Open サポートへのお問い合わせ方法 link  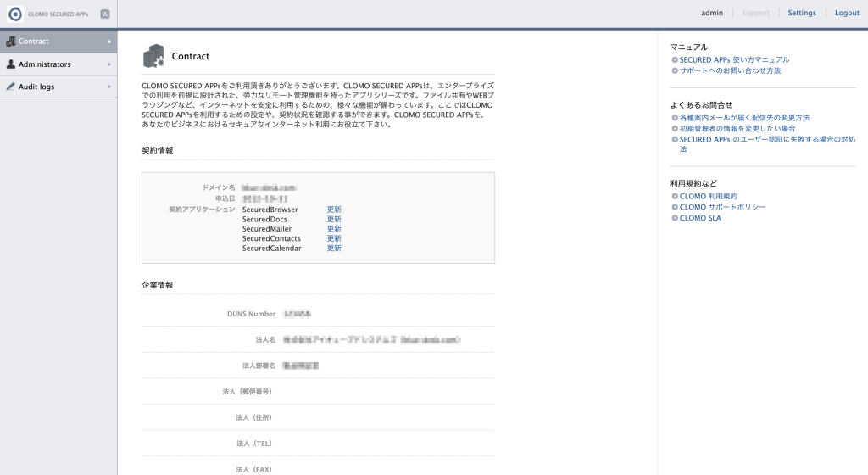click(730, 71)
